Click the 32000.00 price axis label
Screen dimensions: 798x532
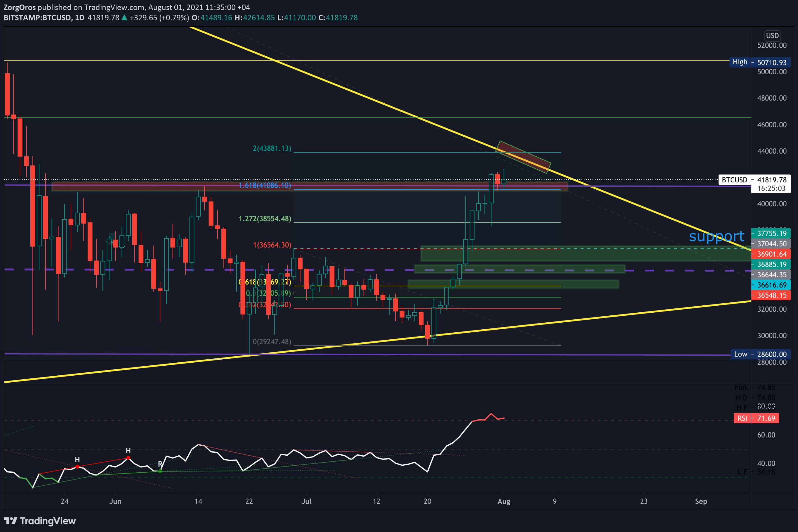(772, 309)
